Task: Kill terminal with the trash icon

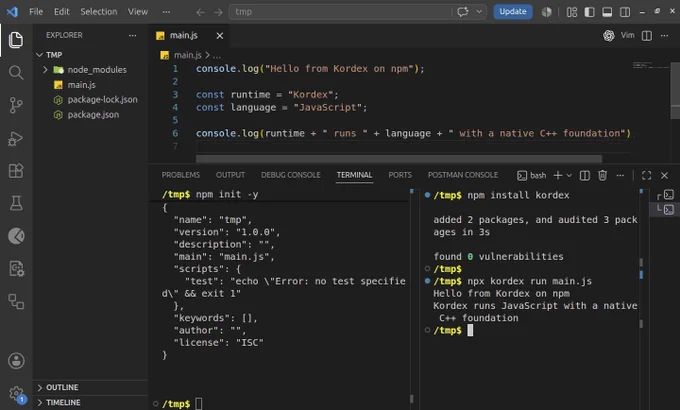Action: coord(602,175)
